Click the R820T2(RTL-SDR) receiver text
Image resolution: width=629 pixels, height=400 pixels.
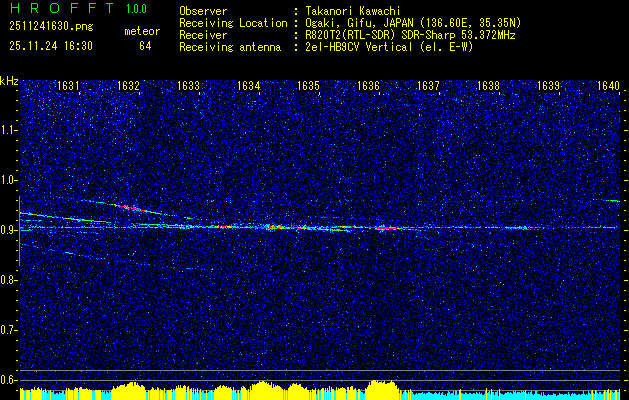pos(351,35)
